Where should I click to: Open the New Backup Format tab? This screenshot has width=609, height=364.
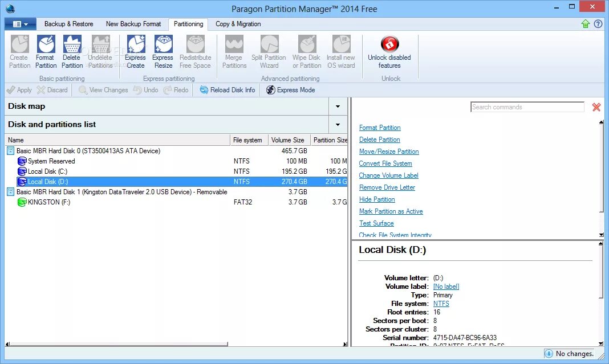(133, 24)
